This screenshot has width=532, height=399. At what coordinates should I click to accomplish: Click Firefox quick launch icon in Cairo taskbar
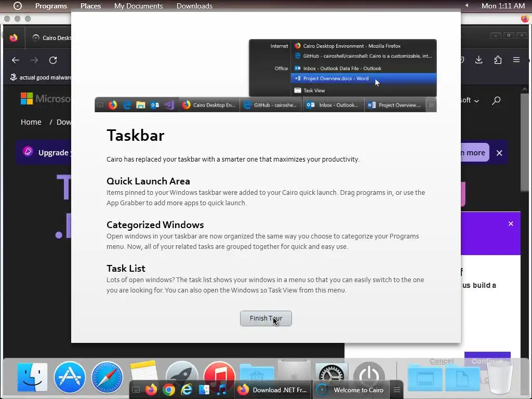151,390
